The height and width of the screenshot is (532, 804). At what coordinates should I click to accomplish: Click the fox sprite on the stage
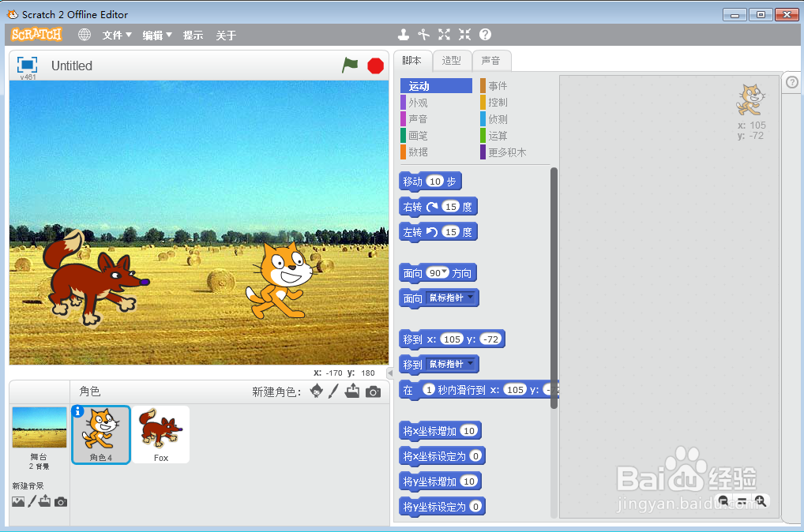tap(95, 277)
